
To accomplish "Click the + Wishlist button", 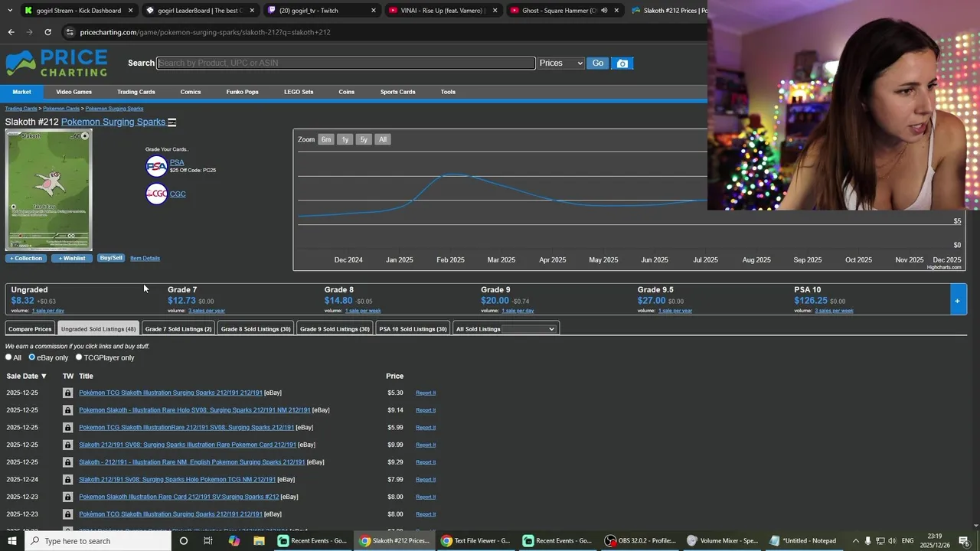I will 72,258.
